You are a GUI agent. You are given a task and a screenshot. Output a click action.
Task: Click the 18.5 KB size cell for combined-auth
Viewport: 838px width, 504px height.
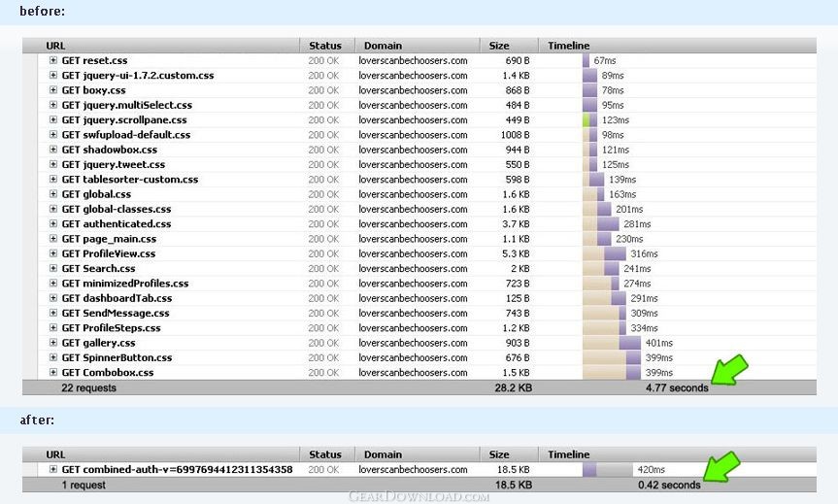point(513,470)
